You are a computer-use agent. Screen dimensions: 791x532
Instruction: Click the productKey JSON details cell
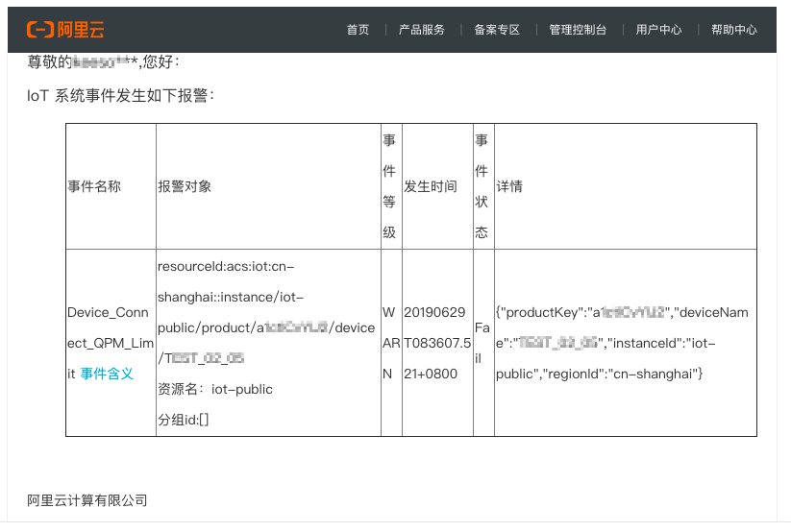pos(626,343)
